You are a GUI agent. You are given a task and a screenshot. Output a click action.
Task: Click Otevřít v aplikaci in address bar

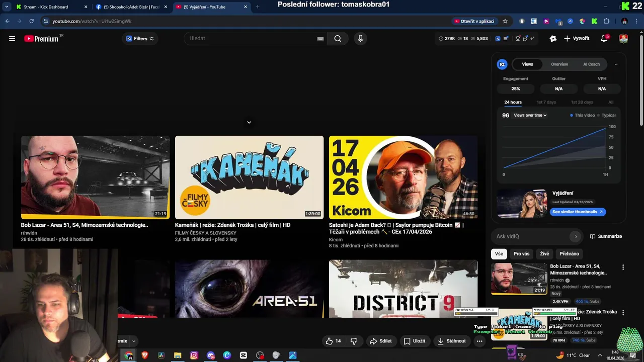[474, 21]
